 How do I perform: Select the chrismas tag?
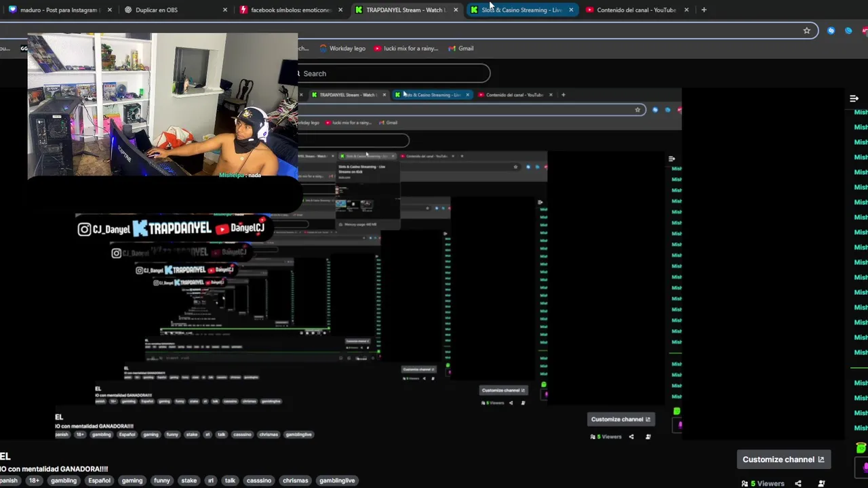(x=295, y=481)
